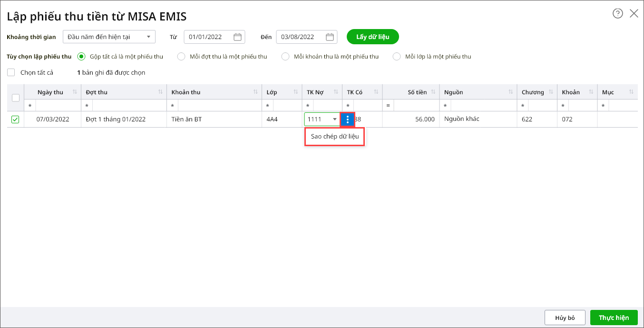Open filter operator for Chương column
644x328 pixels.
[523, 105]
